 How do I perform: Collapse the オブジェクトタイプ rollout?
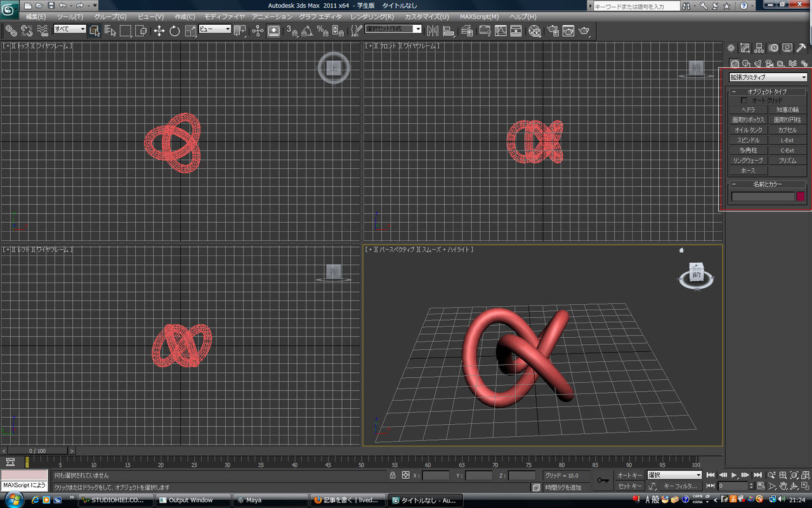click(768, 92)
